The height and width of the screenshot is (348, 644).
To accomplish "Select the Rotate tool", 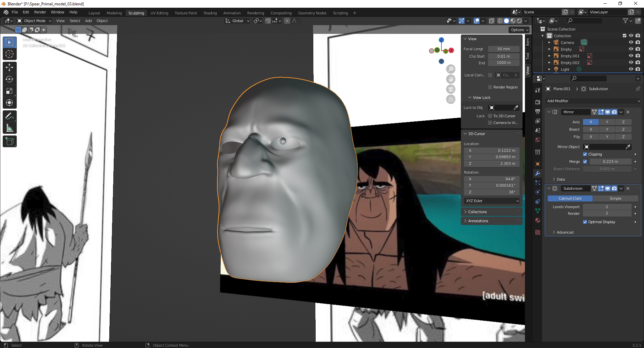I will (x=9, y=79).
